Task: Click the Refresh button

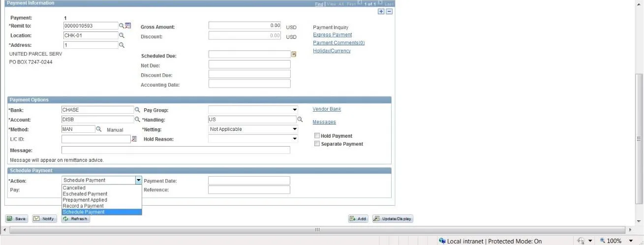Action: (x=75, y=218)
